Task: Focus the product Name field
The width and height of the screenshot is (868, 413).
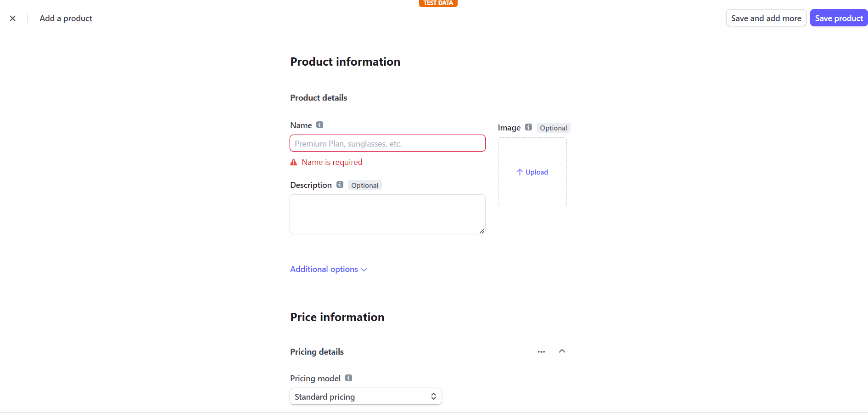Action: pyautogui.click(x=387, y=143)
